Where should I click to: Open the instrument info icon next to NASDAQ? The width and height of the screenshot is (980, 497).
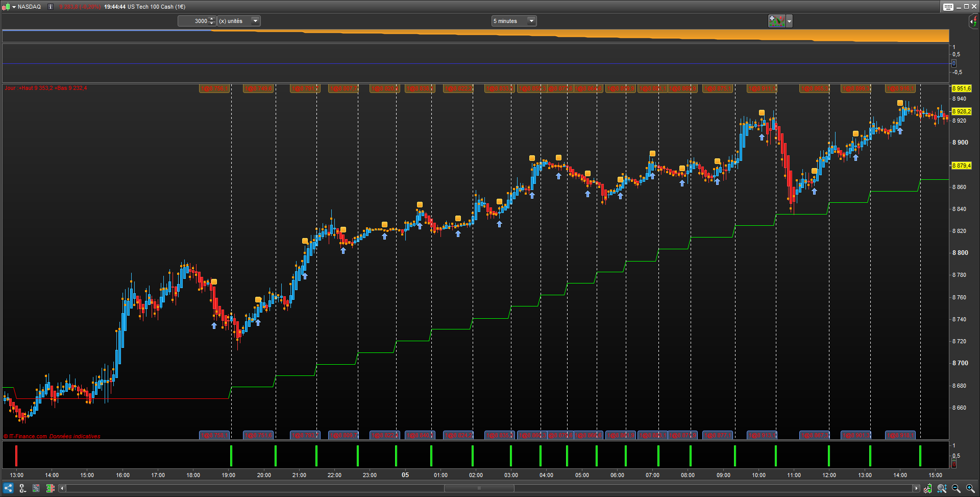tap(50, 7)
